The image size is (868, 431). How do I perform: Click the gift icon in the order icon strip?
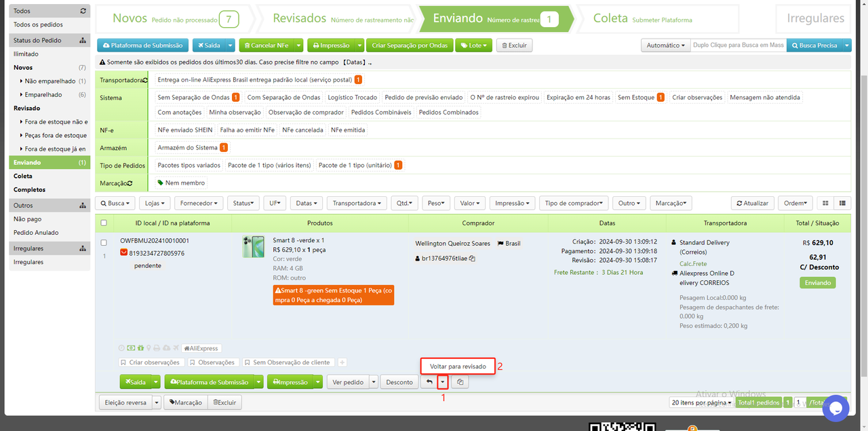tap(140, 348)
